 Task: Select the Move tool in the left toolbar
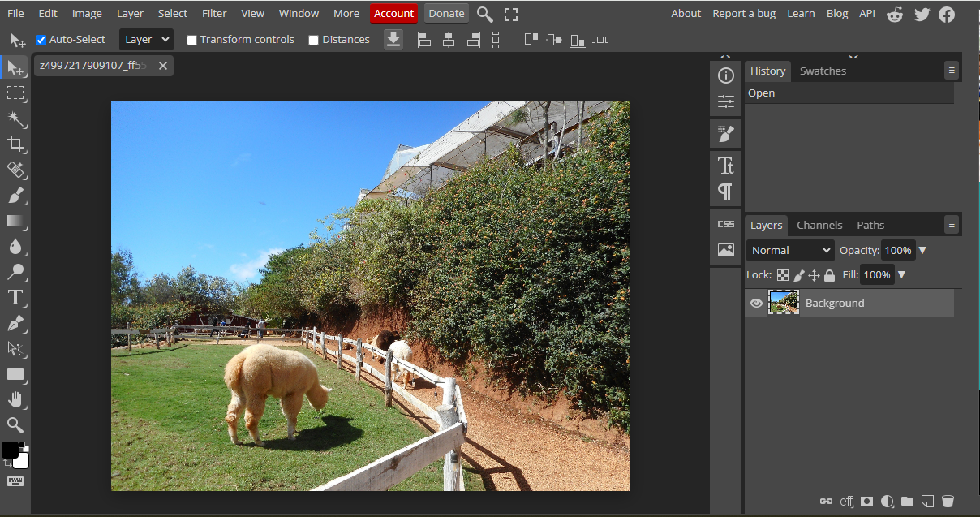click(x=15, y=68)
